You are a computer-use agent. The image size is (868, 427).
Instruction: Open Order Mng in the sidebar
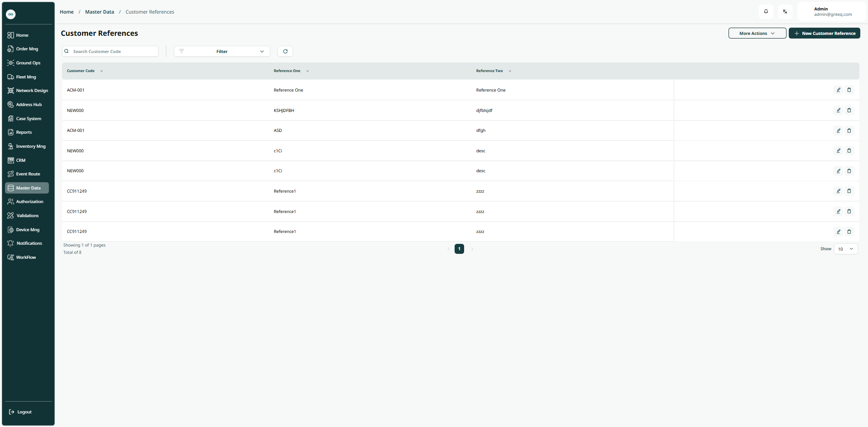[27, 49]
